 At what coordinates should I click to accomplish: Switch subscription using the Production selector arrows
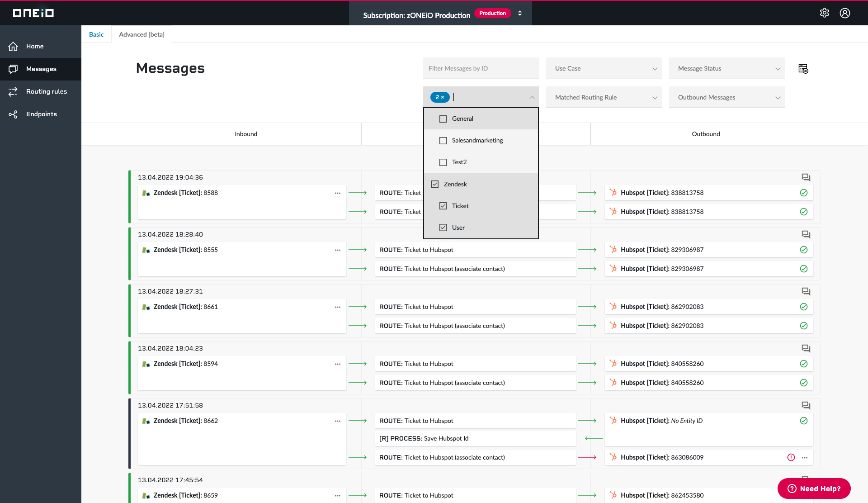pyautogui.click(x=520, y=13)
